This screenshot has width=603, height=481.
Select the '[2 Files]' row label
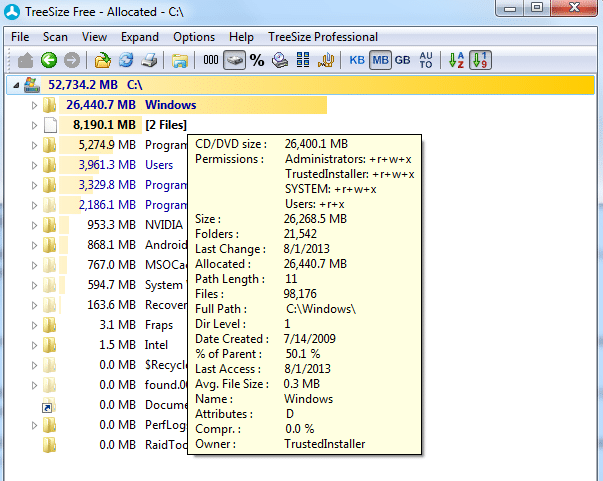166,125
